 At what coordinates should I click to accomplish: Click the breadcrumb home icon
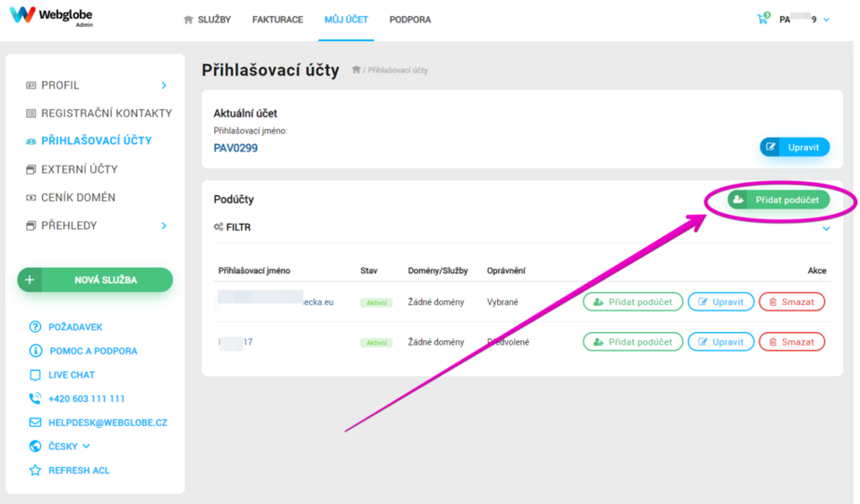click(356, 70)
